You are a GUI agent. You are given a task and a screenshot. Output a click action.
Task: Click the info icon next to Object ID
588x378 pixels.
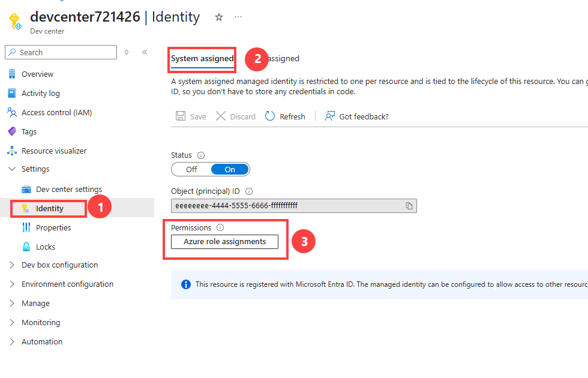point(249,191)
